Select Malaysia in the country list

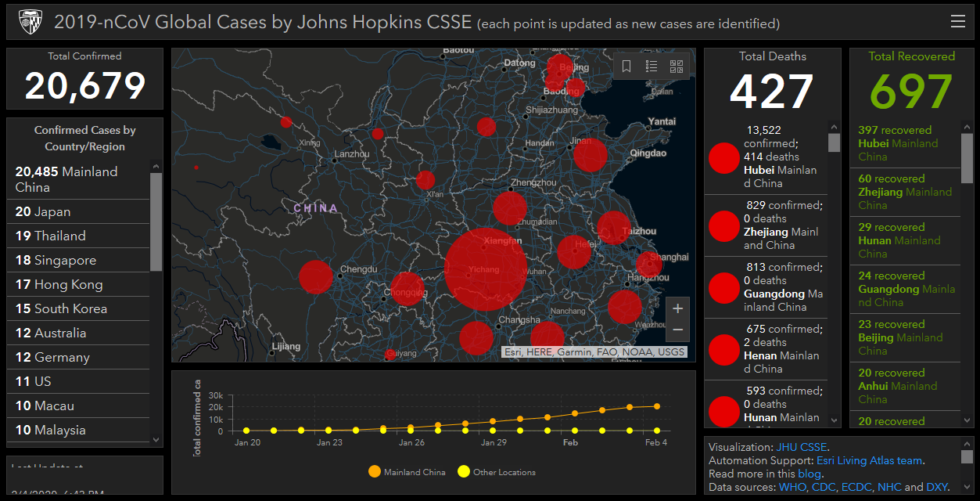point(78,430)
